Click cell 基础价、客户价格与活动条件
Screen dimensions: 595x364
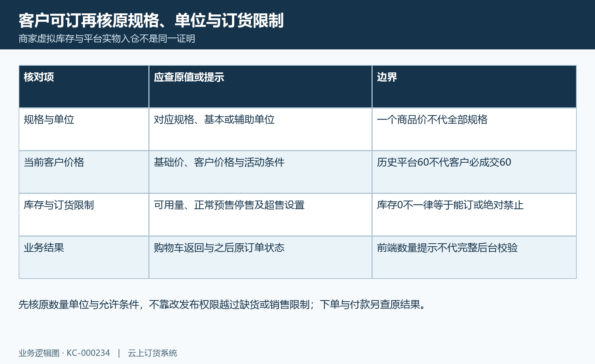click(x=260, y=172)
